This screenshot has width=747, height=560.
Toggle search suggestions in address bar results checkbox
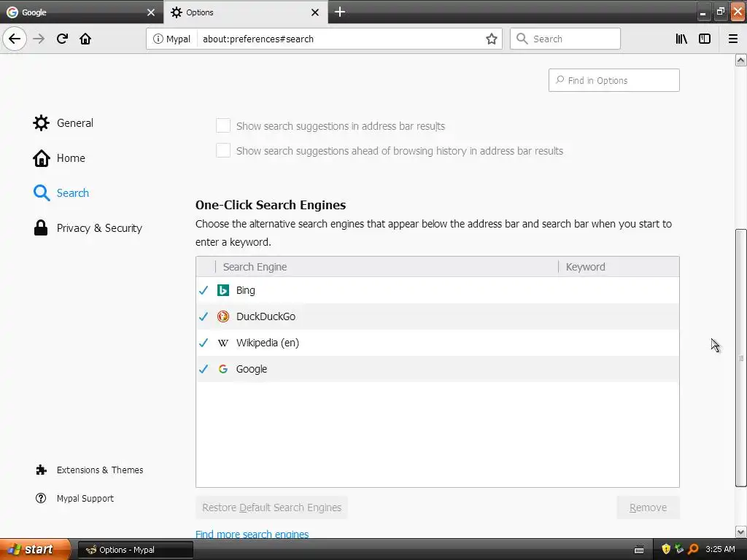[x=223, y=125]
